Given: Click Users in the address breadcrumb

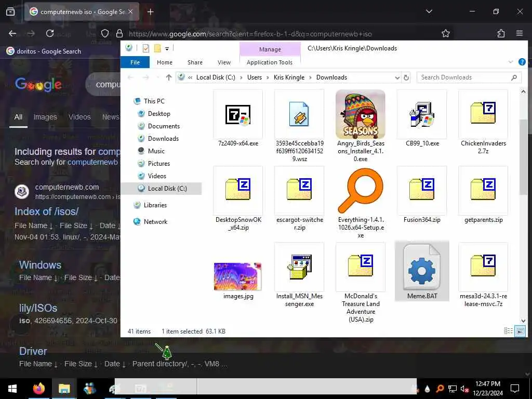Looking at the screenshot, I should coord(255,77).
